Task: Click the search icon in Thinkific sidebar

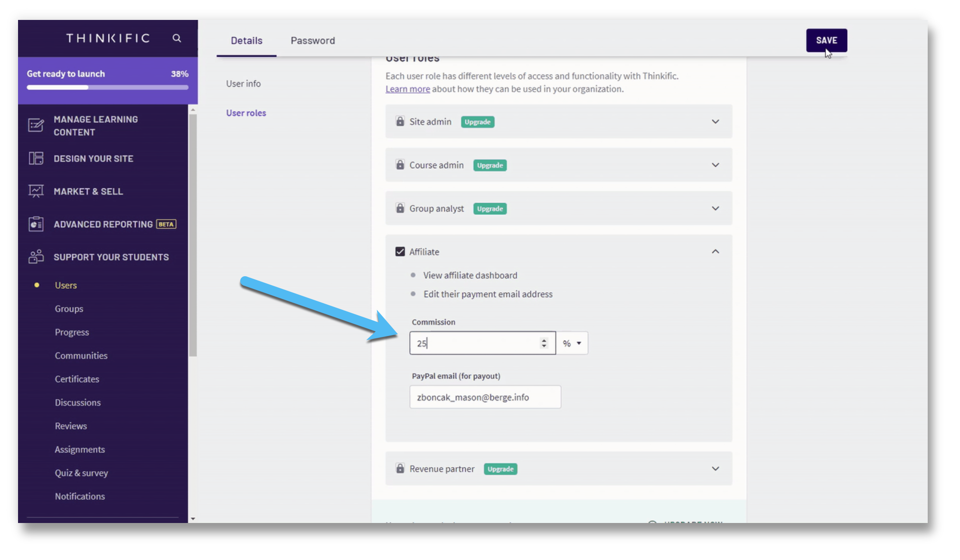Action: (x=176, y=38)
